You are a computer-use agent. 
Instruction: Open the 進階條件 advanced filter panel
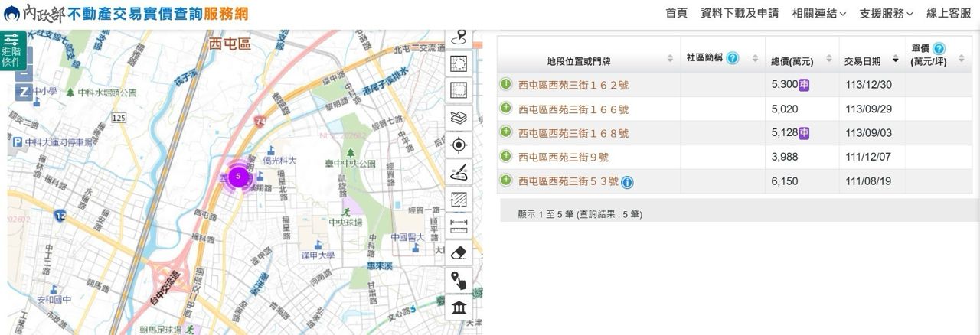pos(12,50)
